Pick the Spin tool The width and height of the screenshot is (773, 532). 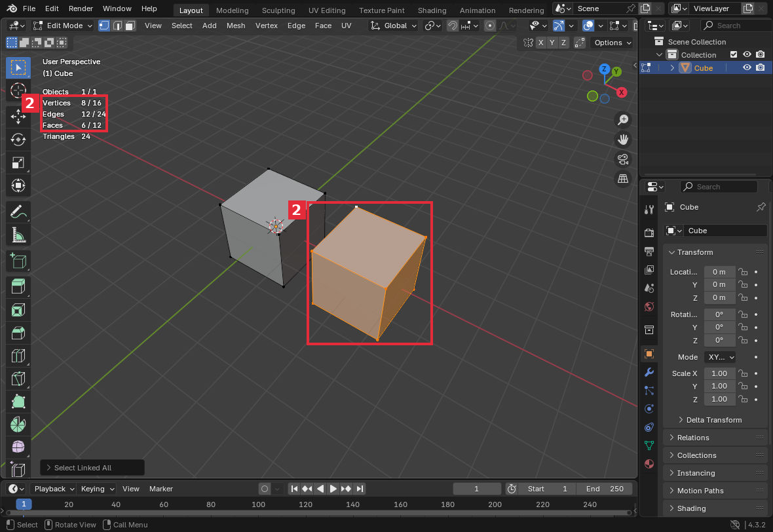tap(18, 425)
